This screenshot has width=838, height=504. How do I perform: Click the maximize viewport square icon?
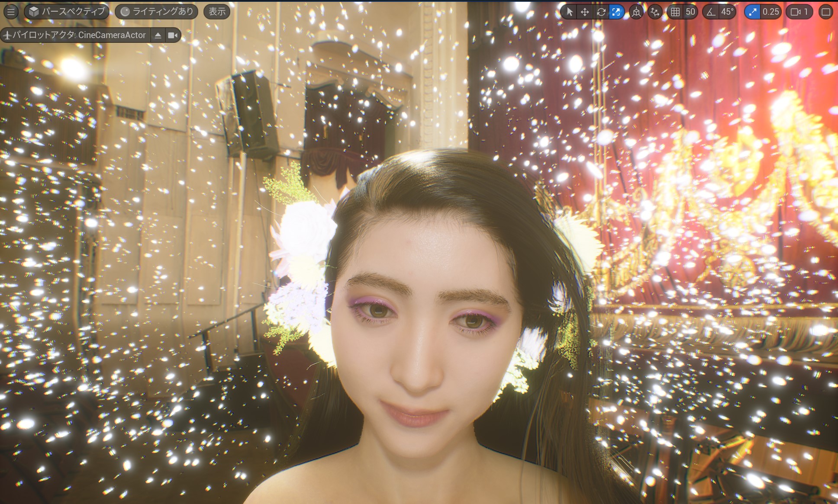(x=825, y=12)
